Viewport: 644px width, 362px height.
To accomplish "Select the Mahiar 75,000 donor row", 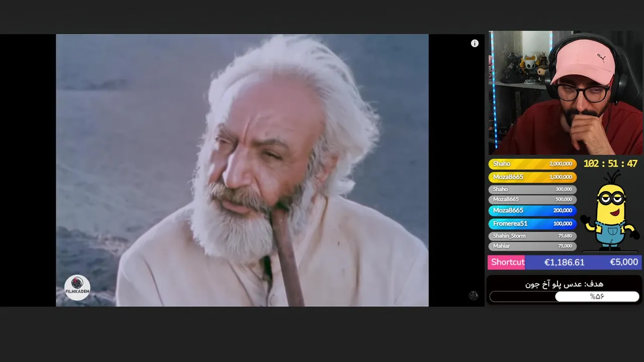I will click(532, 246).
